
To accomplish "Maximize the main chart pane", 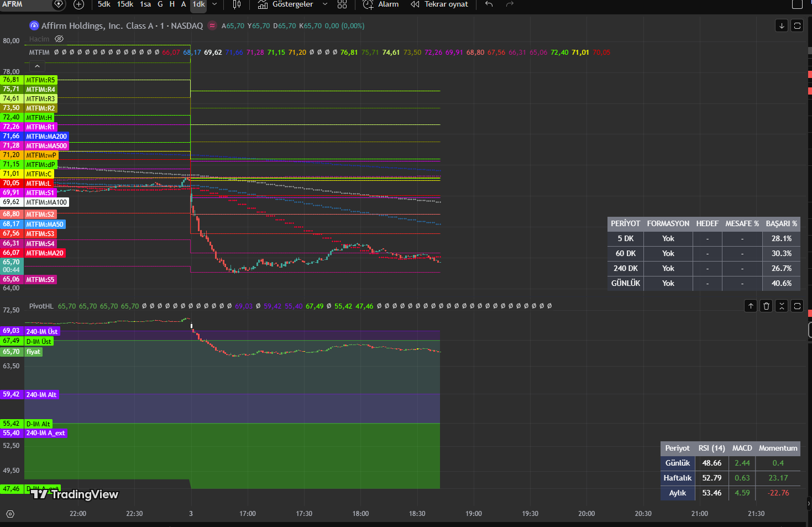I will pyautogui.click(x=797, y=25).
